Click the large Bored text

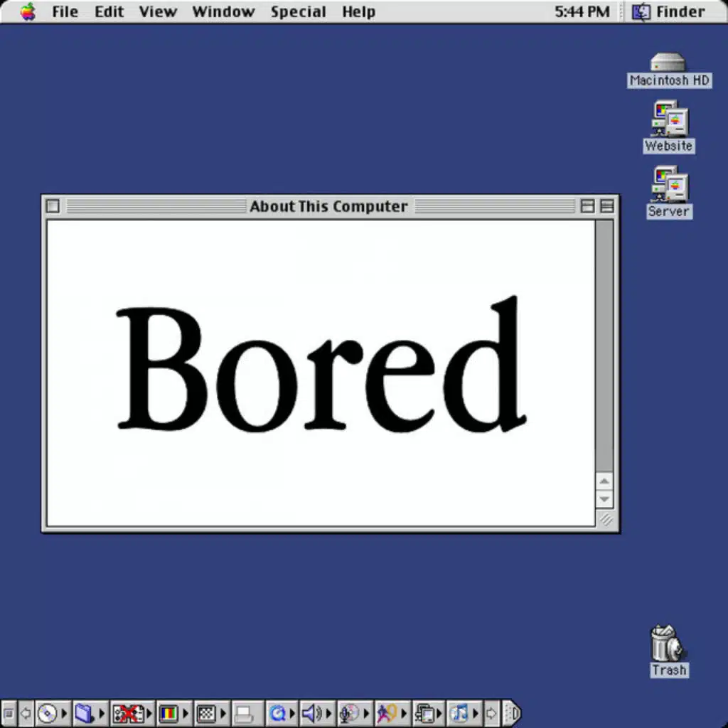pos(321,363)
